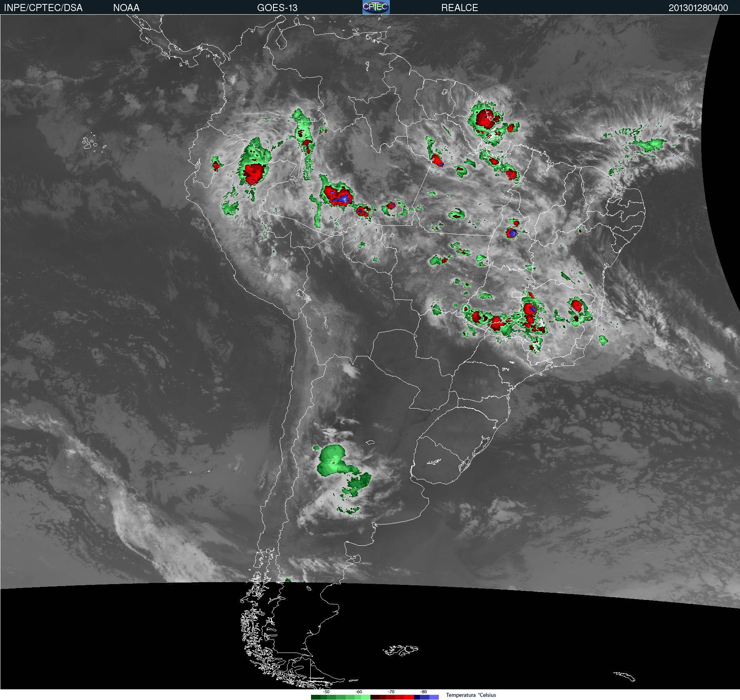Click the 201301280400 timestamp
Viewport: 740px width, 700px height.
698,8
